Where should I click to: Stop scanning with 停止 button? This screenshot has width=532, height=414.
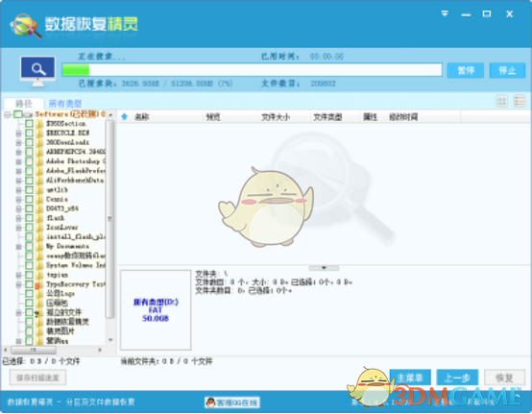tap(507, 70)
